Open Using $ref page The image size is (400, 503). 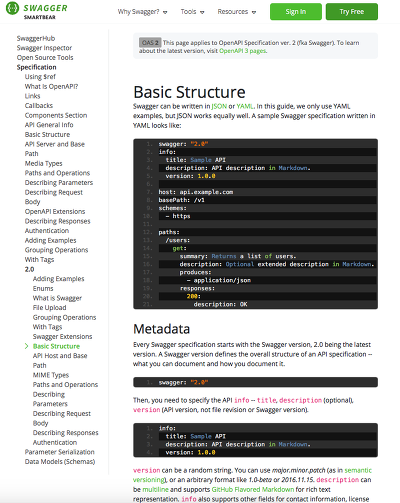[x=40, y=77]
